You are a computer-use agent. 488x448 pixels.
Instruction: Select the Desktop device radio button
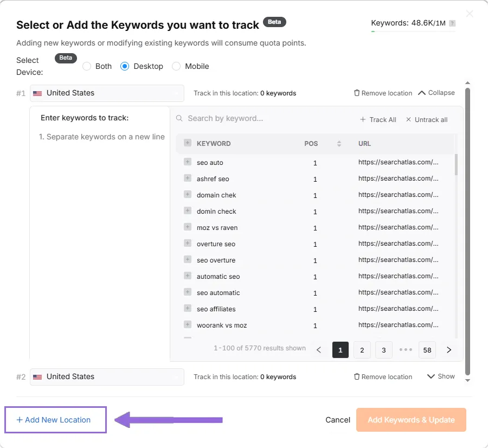[x=125, y=66]
